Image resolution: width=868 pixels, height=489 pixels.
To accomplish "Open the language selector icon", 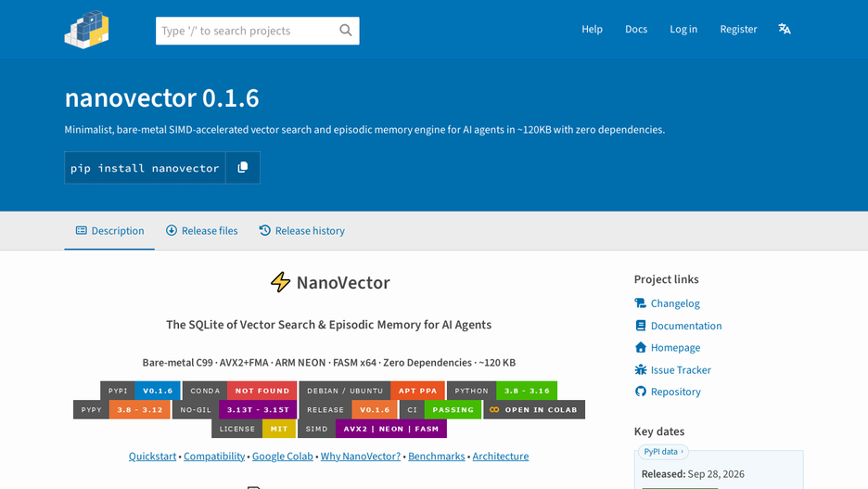I will coord(785,29).
